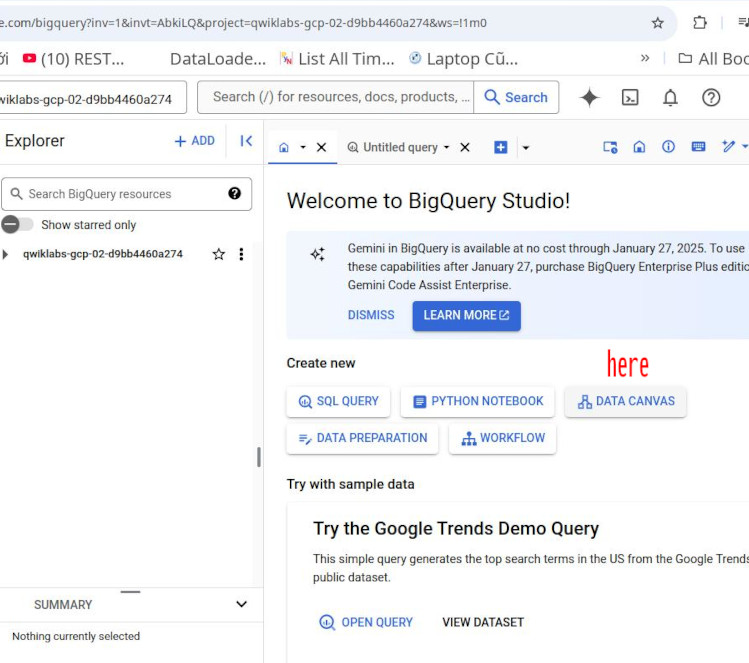Open the Laptop Cũ... bookmark
Screen dimensions: 749x663
(463, 59)
